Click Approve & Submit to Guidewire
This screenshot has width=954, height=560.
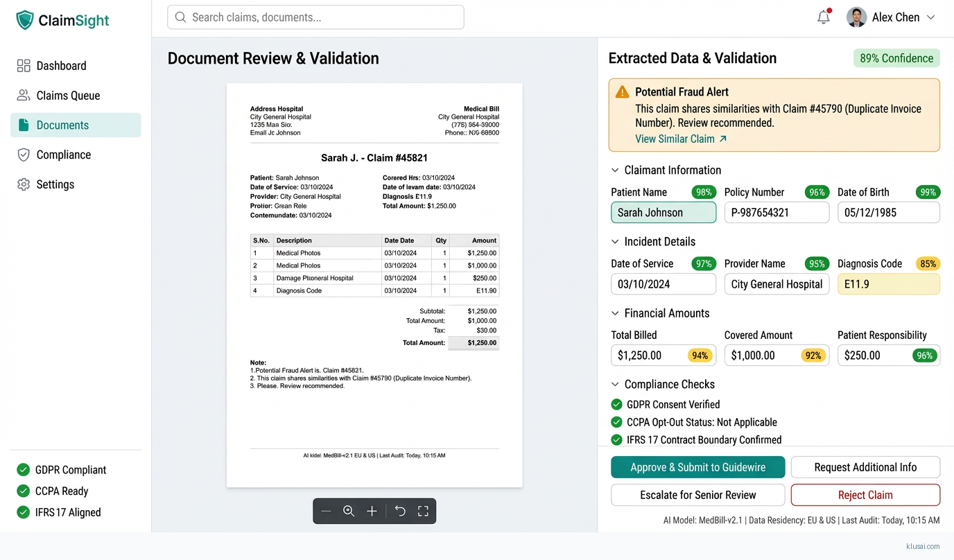pyautogui.click(x=697, y=467)
